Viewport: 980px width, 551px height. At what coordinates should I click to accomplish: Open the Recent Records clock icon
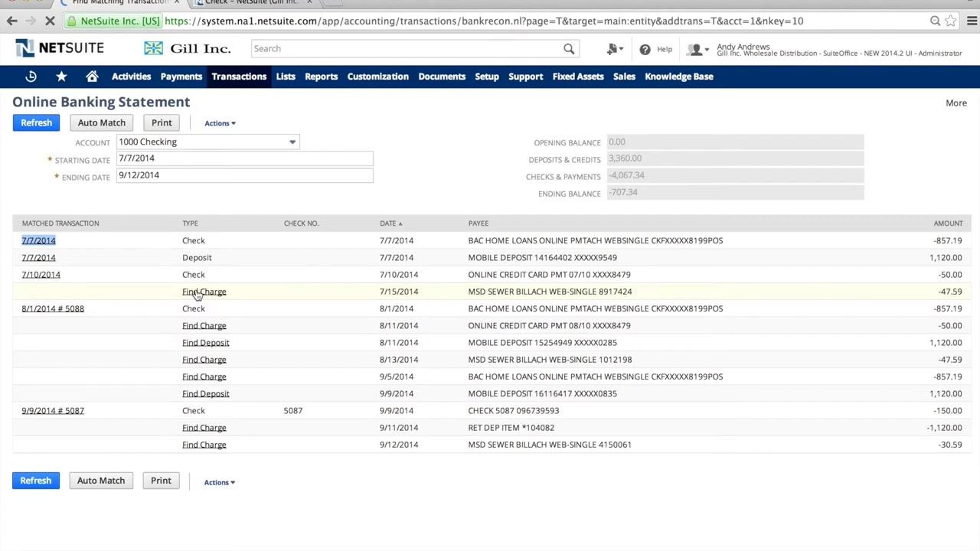click(x=31, y=77)
